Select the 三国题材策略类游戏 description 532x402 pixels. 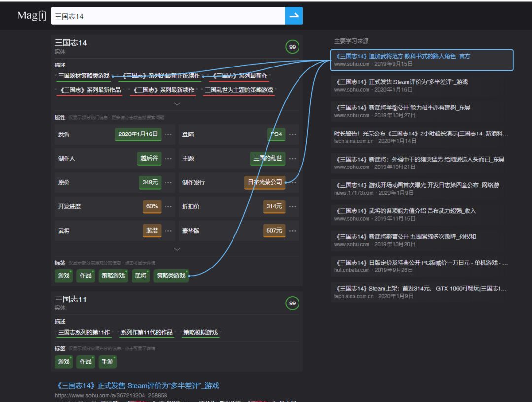pos(84,76)
